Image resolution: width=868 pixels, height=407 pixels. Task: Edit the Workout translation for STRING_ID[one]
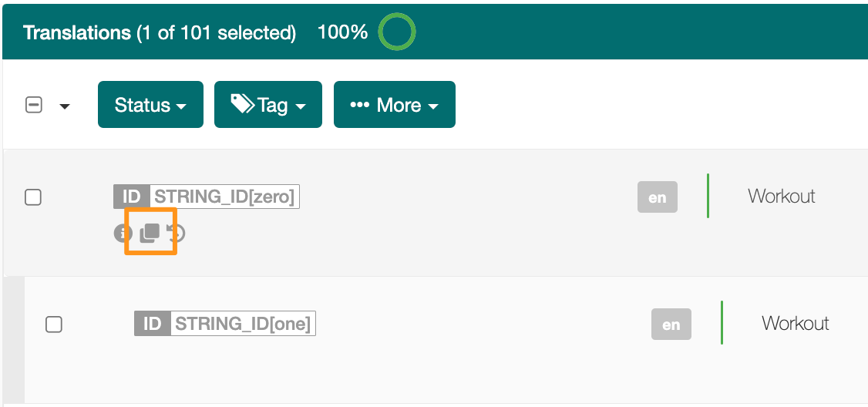795,323
